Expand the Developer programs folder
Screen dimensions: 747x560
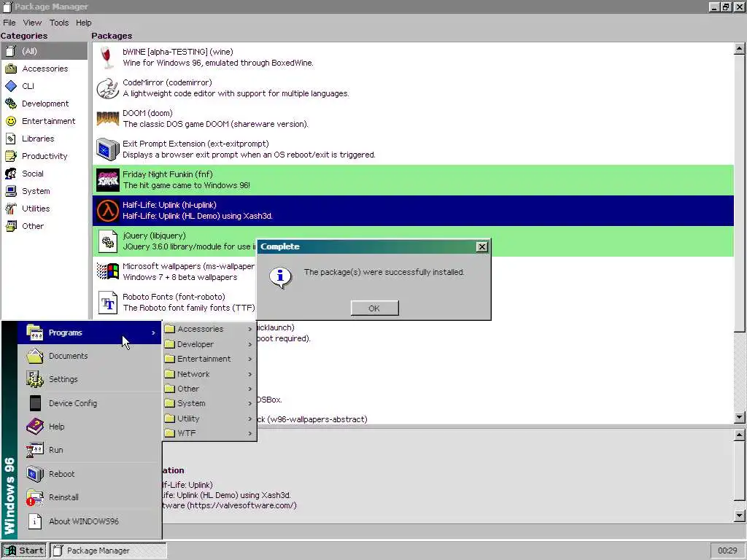coord(209,344)
